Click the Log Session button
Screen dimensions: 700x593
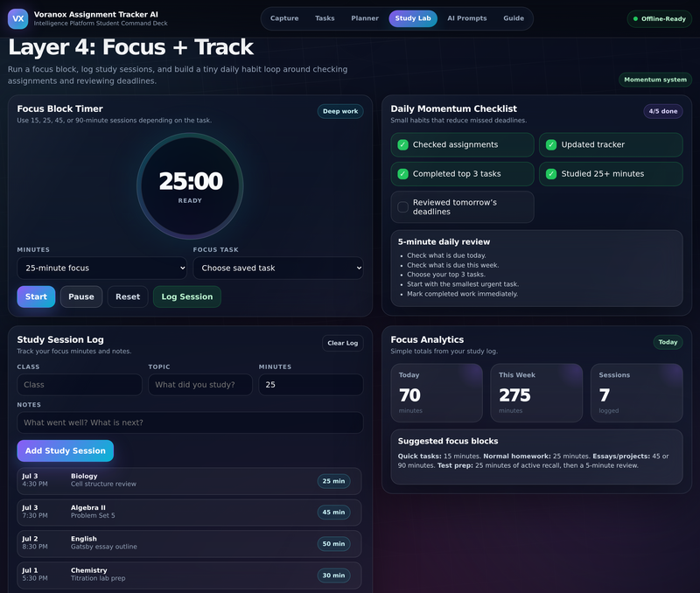pyautogui.click(x=187, y=296)
